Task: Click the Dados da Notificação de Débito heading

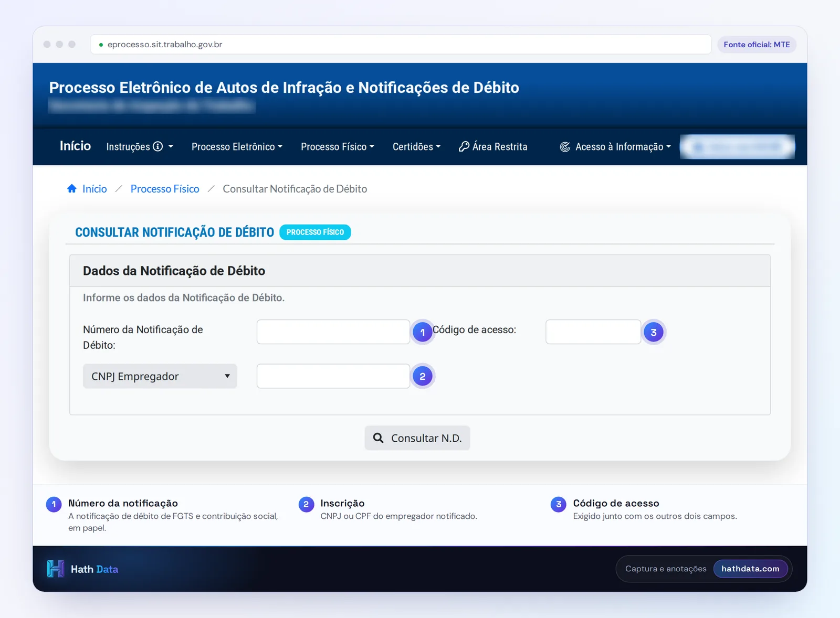Action: click(174, 271)
